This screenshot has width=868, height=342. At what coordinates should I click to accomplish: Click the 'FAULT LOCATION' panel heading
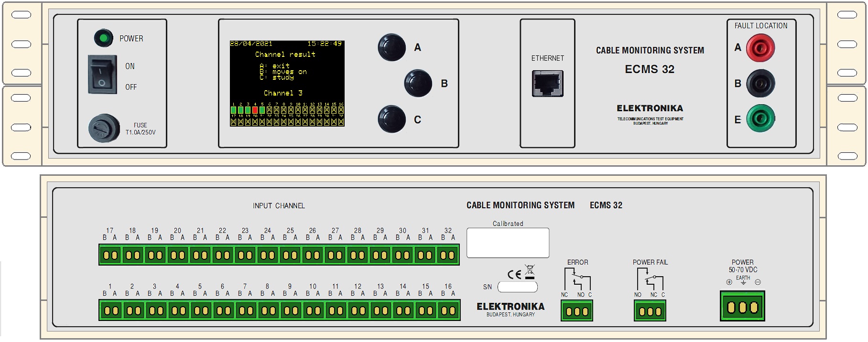click(761, 26)
